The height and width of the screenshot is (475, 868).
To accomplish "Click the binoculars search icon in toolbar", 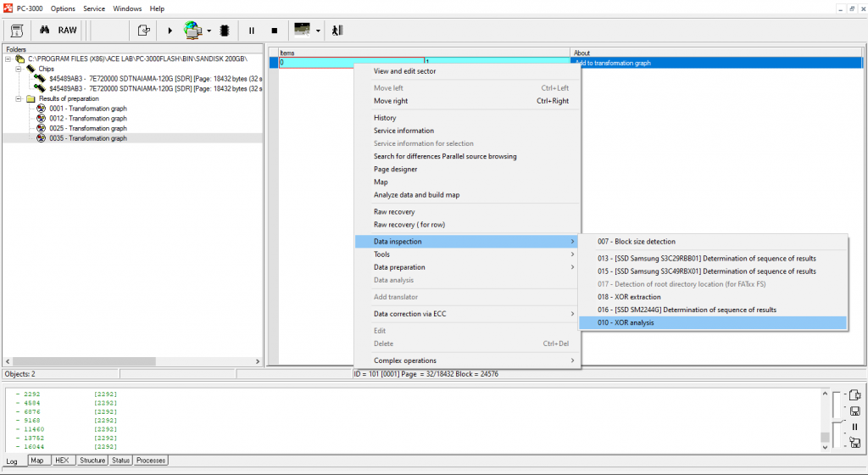I will point(44,30).
